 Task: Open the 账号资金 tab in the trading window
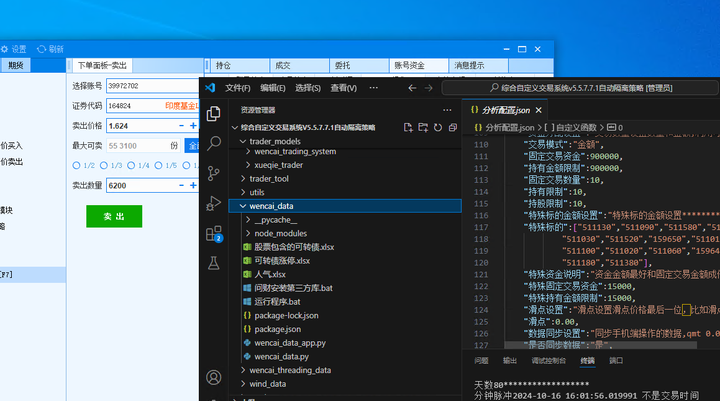[419, 65]
